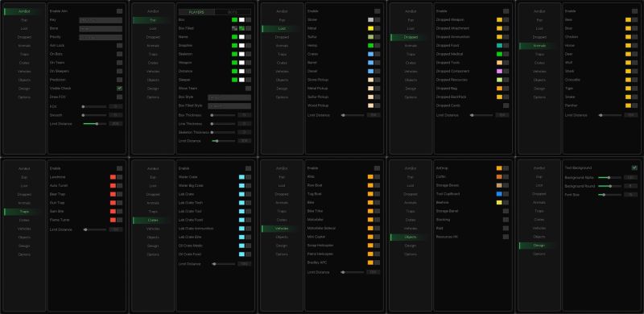Click the green swatch for Weapon row

[234, 63]
